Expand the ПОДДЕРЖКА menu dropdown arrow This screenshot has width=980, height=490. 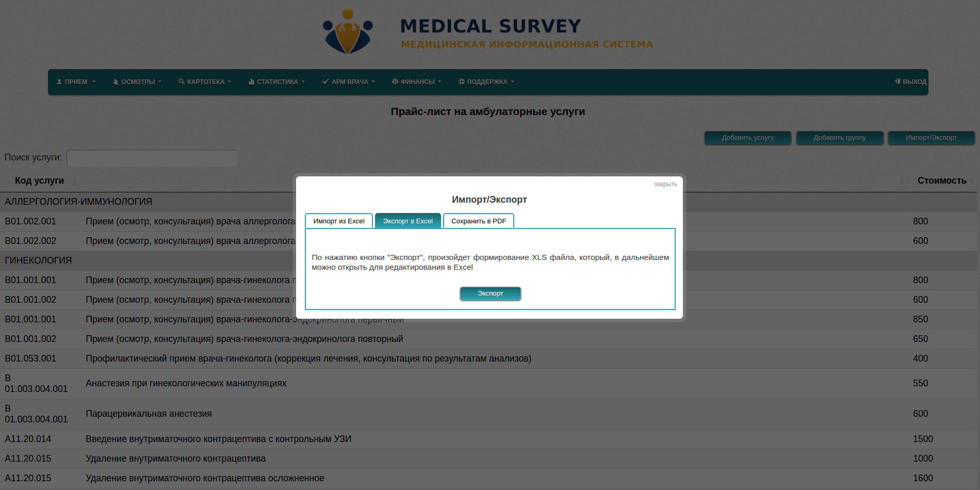tap(513, 81)
